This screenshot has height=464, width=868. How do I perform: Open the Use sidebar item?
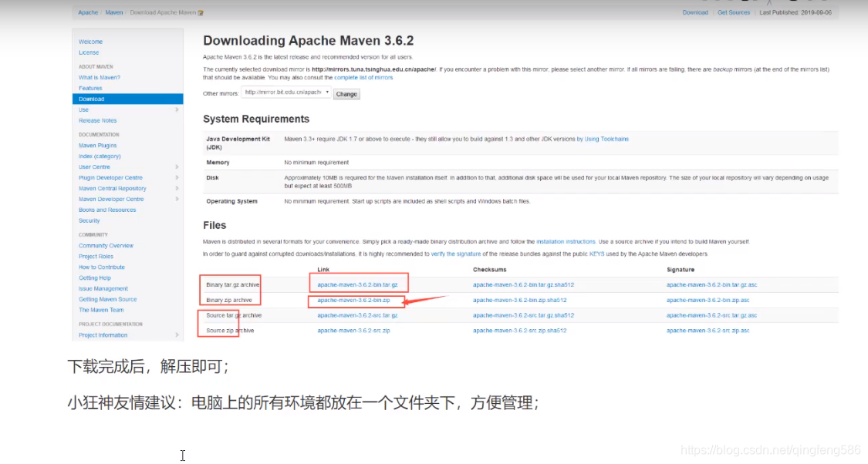click(x=83, y=110)
